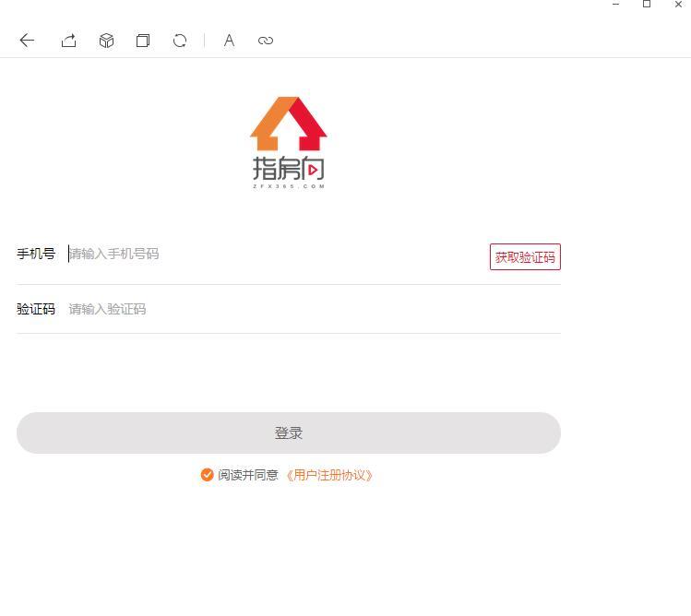
Task: Go back using the left arrow icon
Action: click(x=27, y=41)
